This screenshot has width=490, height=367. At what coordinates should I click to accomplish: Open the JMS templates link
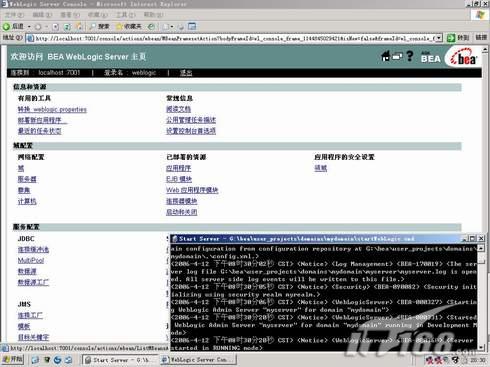tap(24, 326)
